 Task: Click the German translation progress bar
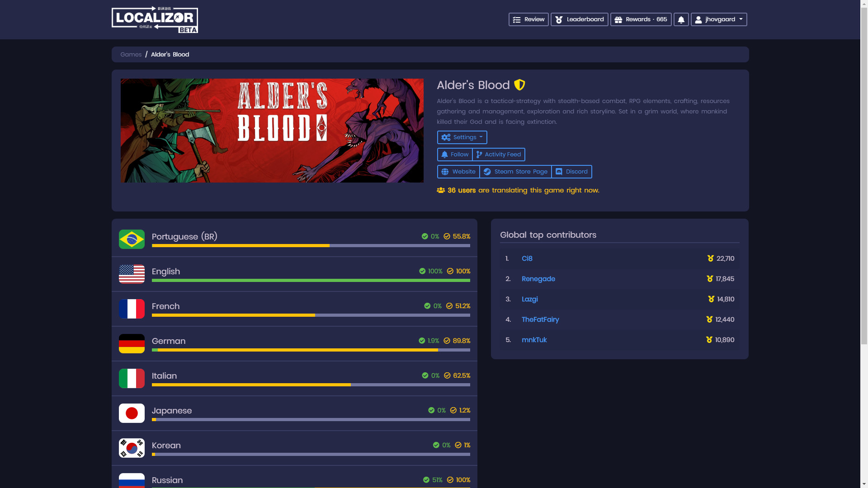[311, 350]
